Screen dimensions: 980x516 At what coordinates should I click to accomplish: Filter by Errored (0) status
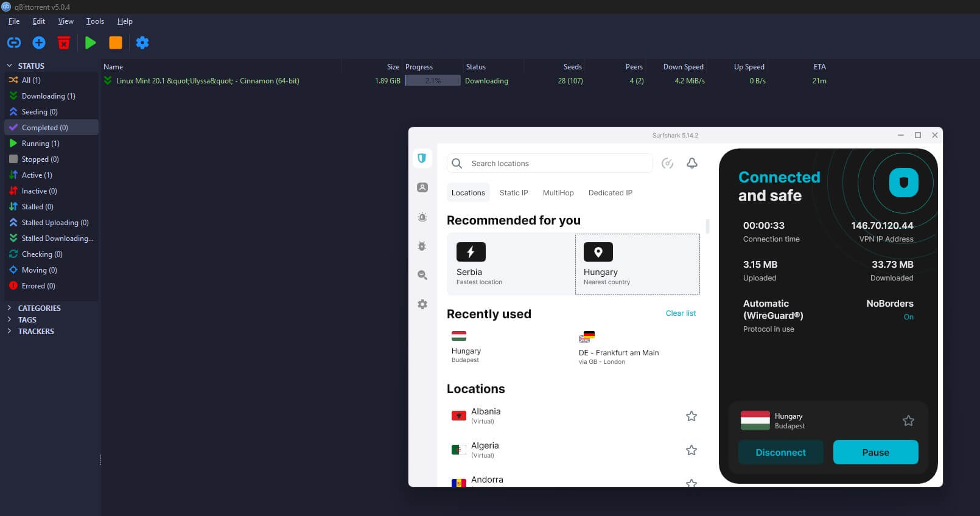[51, 286]
